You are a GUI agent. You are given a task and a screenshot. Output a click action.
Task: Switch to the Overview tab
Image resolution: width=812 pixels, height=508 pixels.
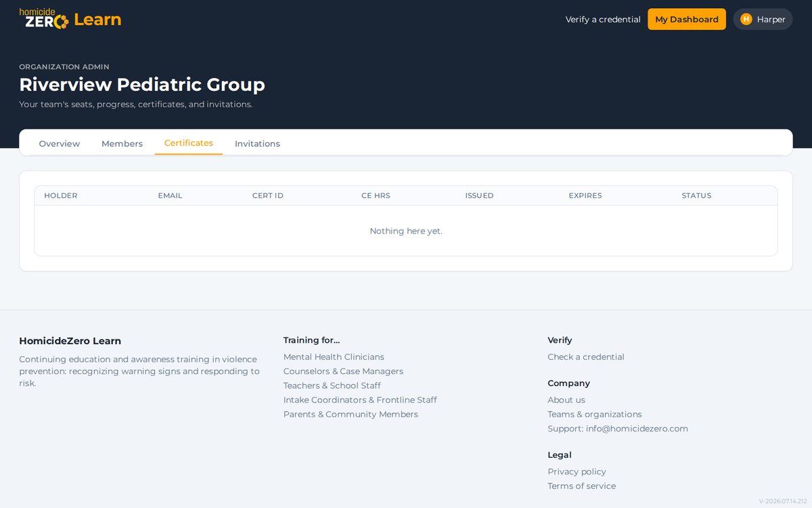pos(60,144)
